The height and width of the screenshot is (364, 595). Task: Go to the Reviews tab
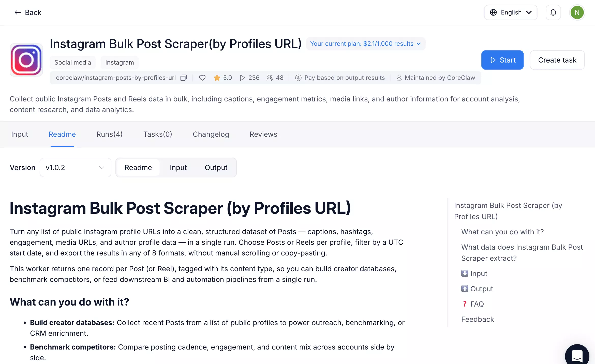pyautogui.click(x=263, y=134)
